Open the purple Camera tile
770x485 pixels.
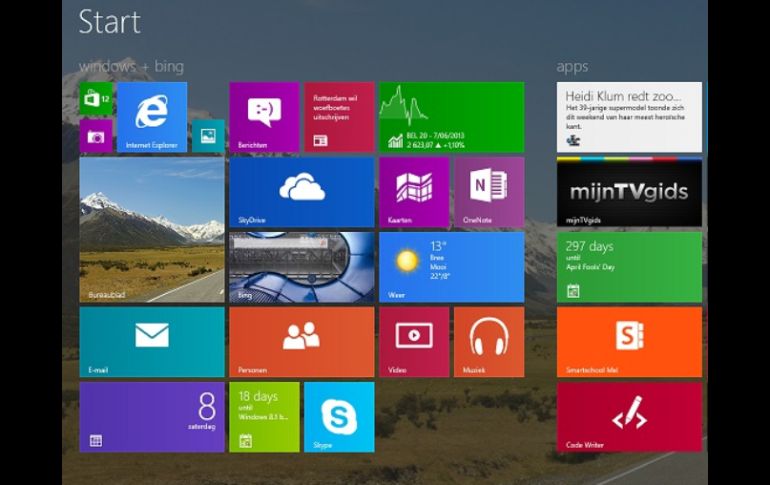96,136
